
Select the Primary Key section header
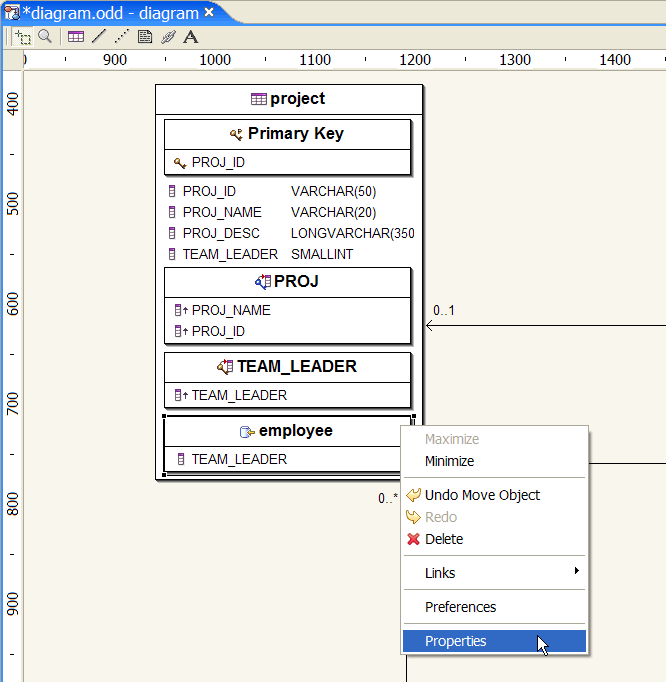pyautogui.click(x=287, y=134)
